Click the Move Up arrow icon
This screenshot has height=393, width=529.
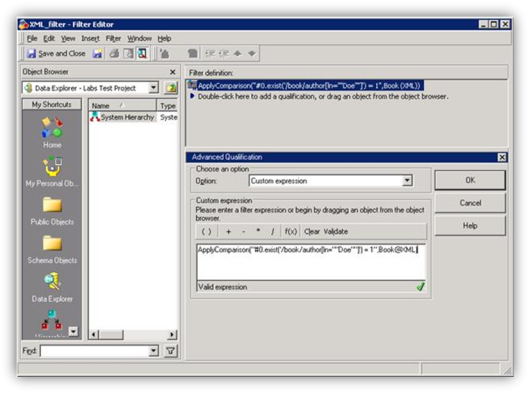click(238, 53)
